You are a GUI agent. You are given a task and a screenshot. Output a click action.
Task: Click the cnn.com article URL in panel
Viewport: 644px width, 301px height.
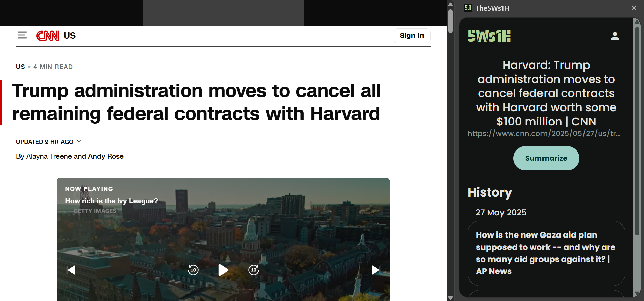(544, 134)
